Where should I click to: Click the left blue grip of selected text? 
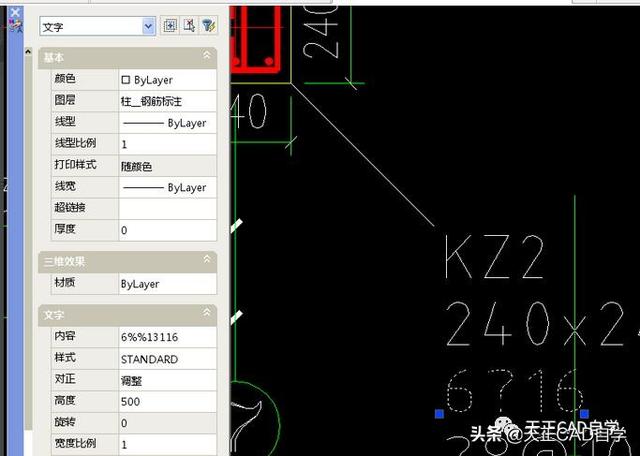click(439, 414)
